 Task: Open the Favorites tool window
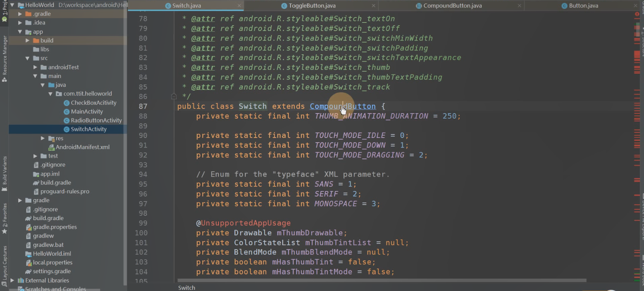5,219
